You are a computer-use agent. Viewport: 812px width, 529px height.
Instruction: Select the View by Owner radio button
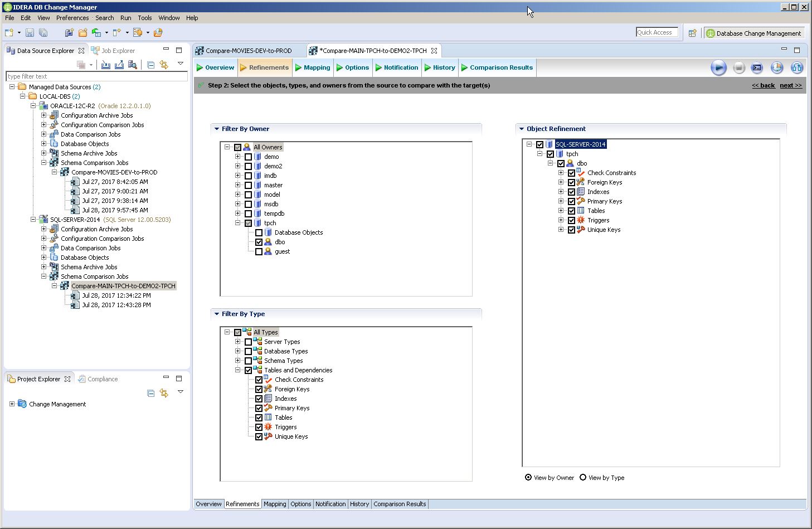(528, 477)
